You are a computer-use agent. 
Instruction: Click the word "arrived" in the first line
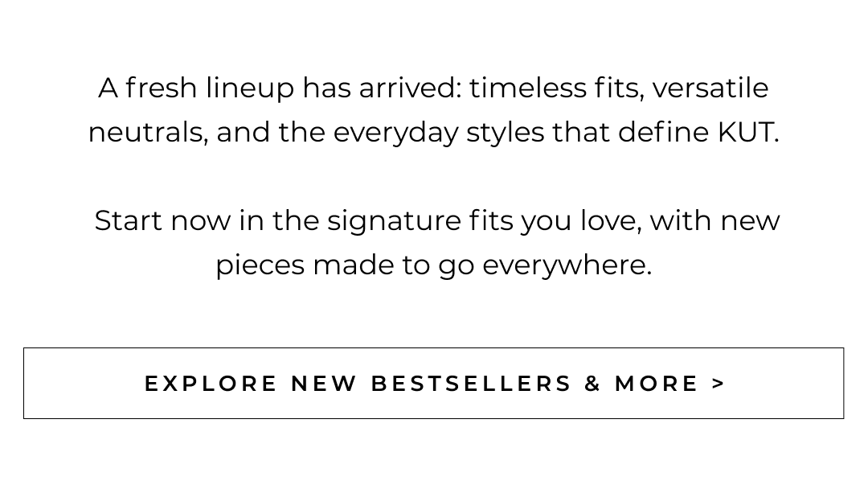point(408,88)
